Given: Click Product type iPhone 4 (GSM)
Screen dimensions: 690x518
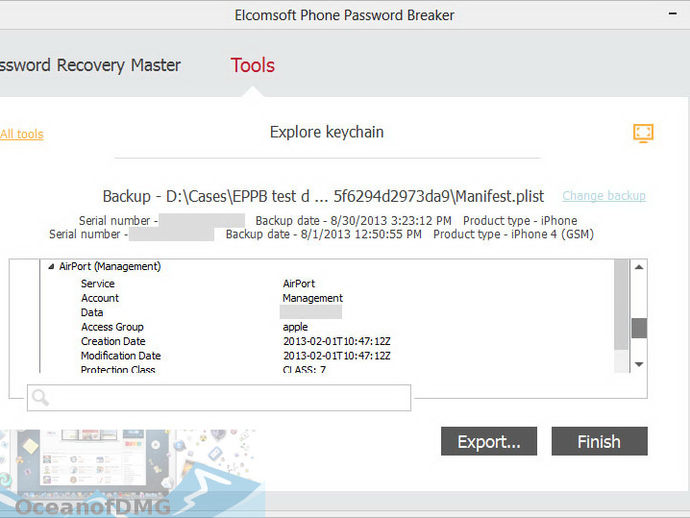Looking at the screenshot, I should point(514,234).
